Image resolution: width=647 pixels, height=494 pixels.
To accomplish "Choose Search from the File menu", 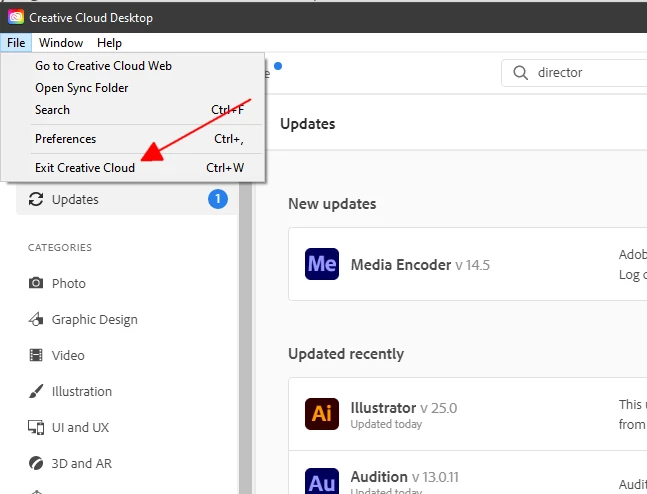I will pos(133,110).
